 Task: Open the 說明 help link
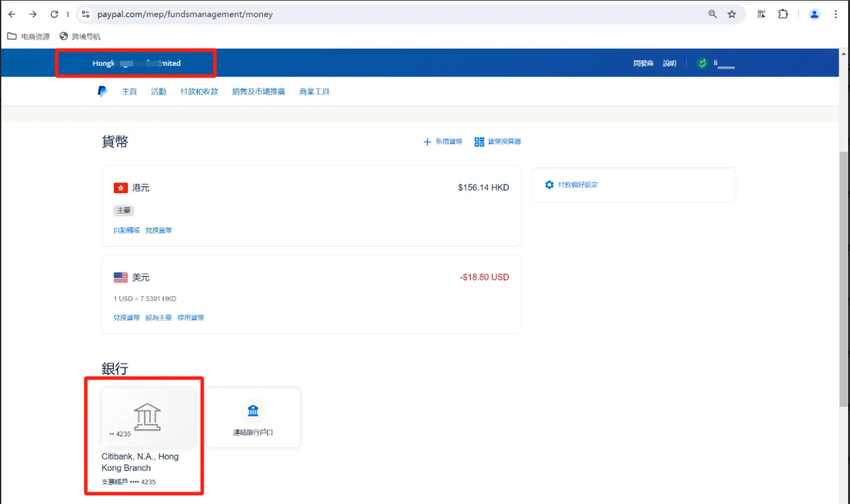[669, 63]
